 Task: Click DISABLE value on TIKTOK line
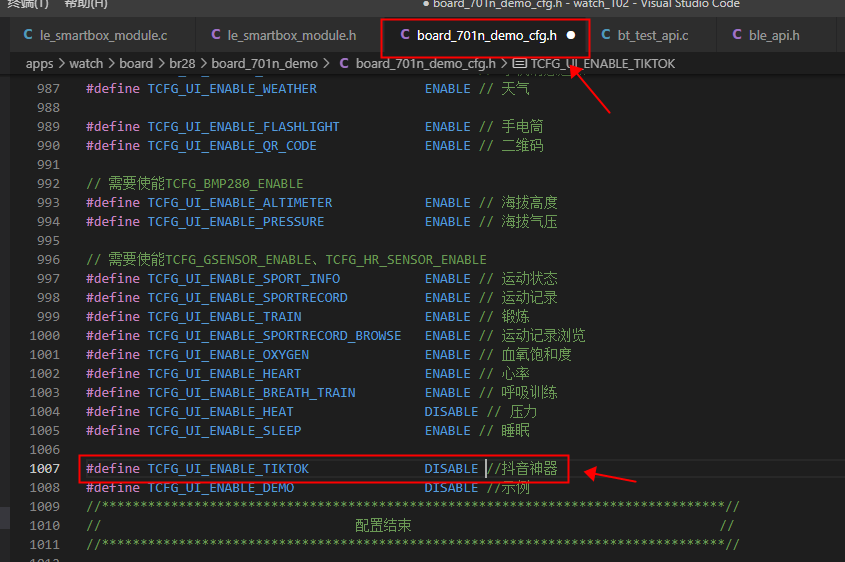coord(451,469)
